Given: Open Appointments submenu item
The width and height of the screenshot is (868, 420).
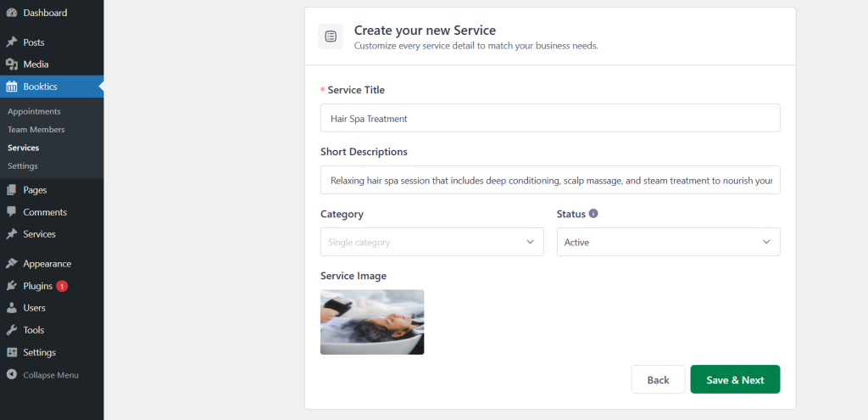Looking at the screenshot, I should point(34,111).
